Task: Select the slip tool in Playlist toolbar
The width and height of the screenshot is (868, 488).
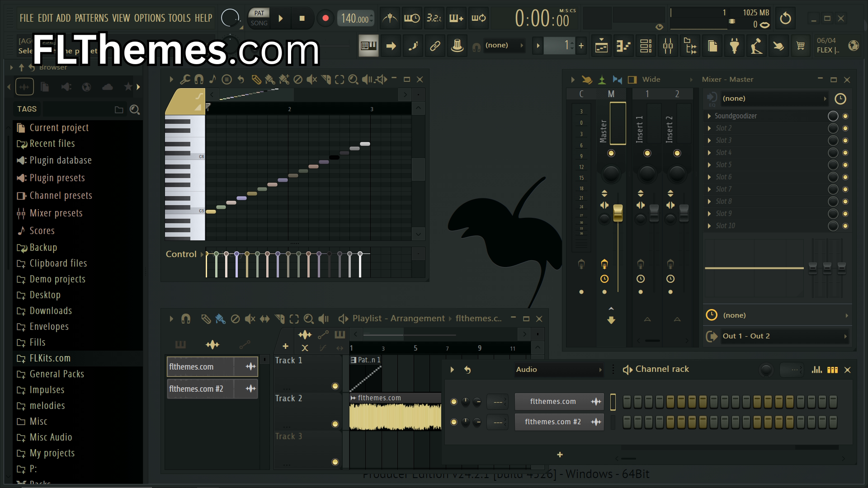Action: (x=264, y=319)
